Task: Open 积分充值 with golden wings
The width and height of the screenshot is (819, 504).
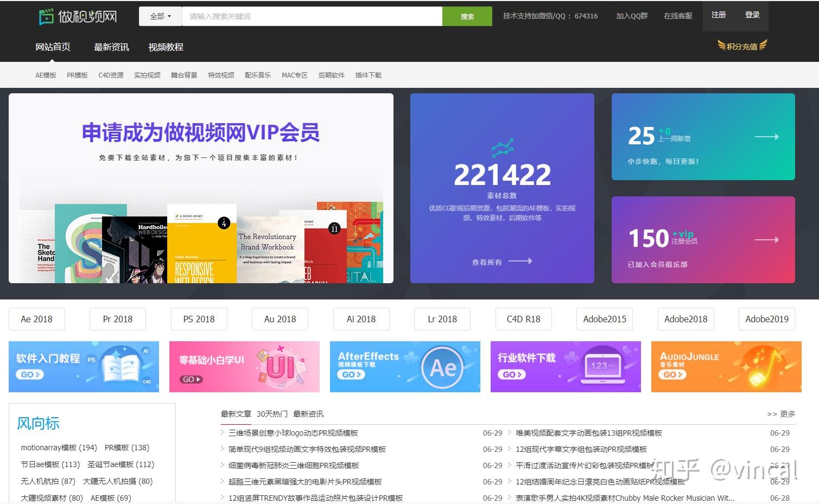Action: (x=742, y=46)
